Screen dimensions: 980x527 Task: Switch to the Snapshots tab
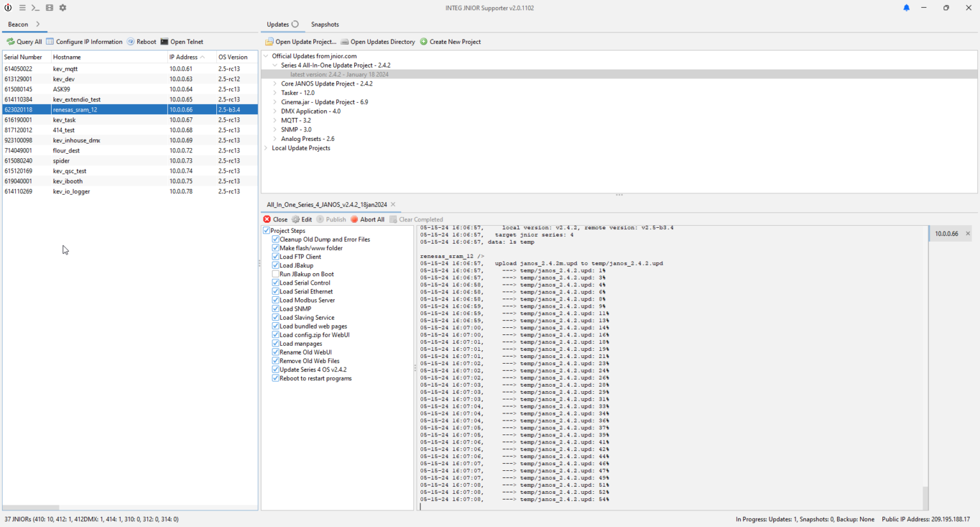coord(325,25)
